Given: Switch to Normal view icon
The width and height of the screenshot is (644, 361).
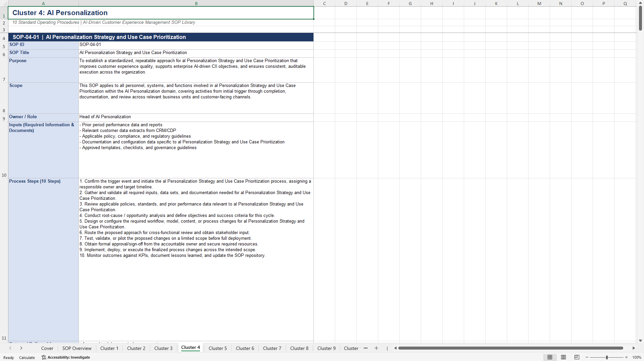Looking at the screenshot, I should click(550, 357).
